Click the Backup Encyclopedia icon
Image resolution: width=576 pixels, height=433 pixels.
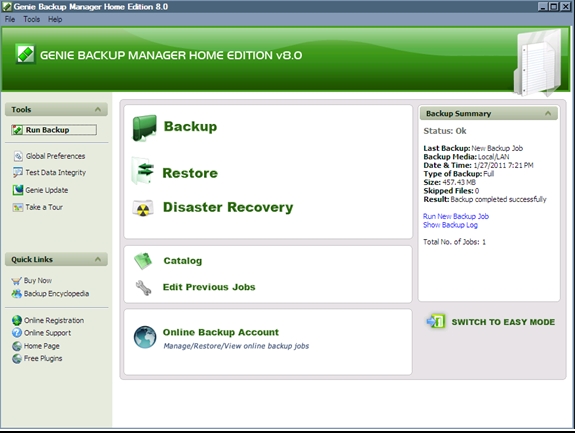[17, 294]
